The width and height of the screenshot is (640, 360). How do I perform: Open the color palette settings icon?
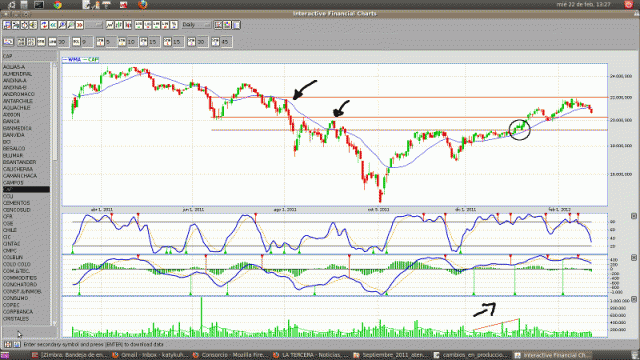coord(227,25)
